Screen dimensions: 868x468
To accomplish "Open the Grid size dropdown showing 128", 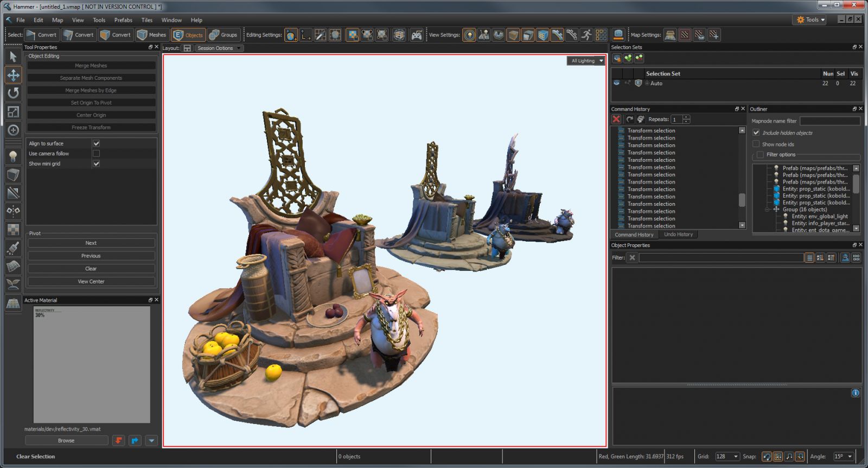I will (x=726, y=457).
